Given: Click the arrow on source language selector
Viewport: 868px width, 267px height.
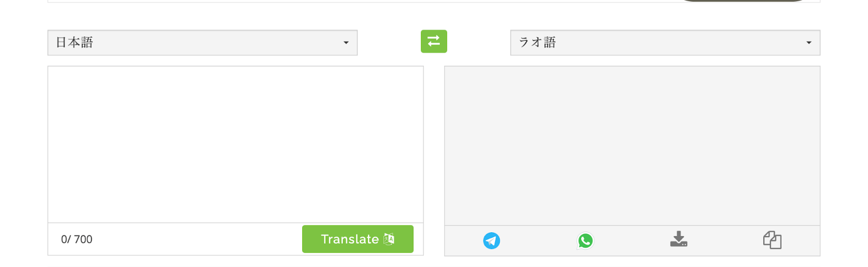Looking at the screenshot, I should pos(346,43).
